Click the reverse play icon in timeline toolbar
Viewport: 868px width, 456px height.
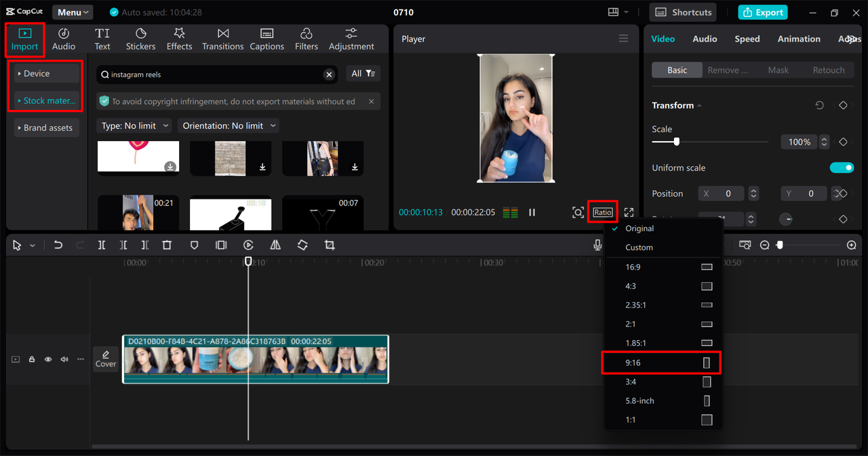coord(248,245)
